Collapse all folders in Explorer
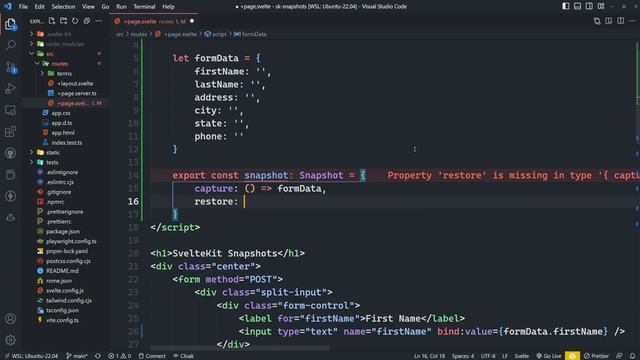This screenshot has width=640, height=360. (x=87, y=21)
